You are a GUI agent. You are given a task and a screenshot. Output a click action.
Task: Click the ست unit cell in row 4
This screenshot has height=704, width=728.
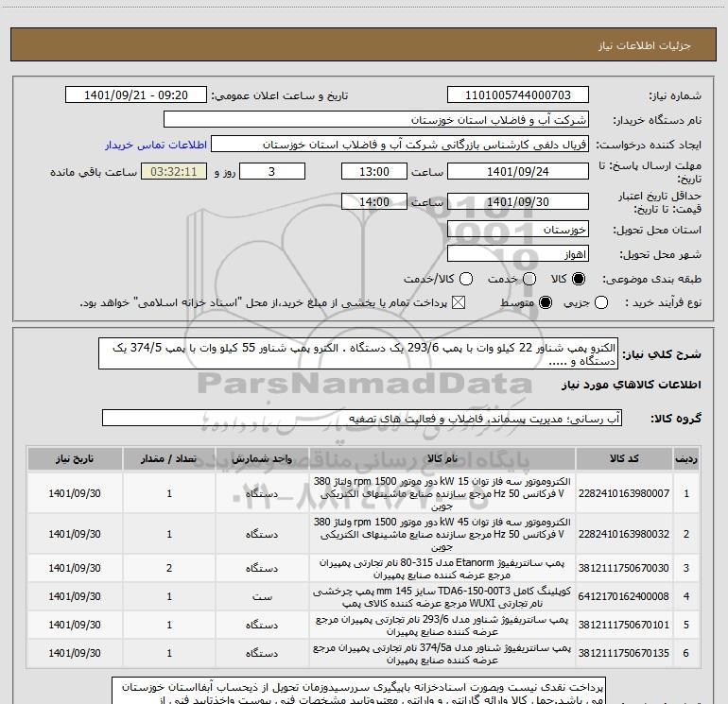coord(262,596)
